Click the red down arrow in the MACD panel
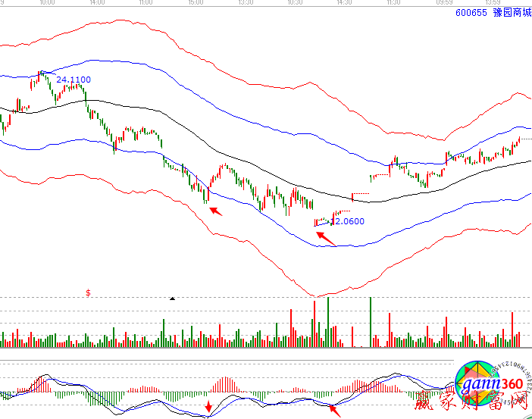Image resolution: width=532 pixels, height=419 pixels. [208, 408]
